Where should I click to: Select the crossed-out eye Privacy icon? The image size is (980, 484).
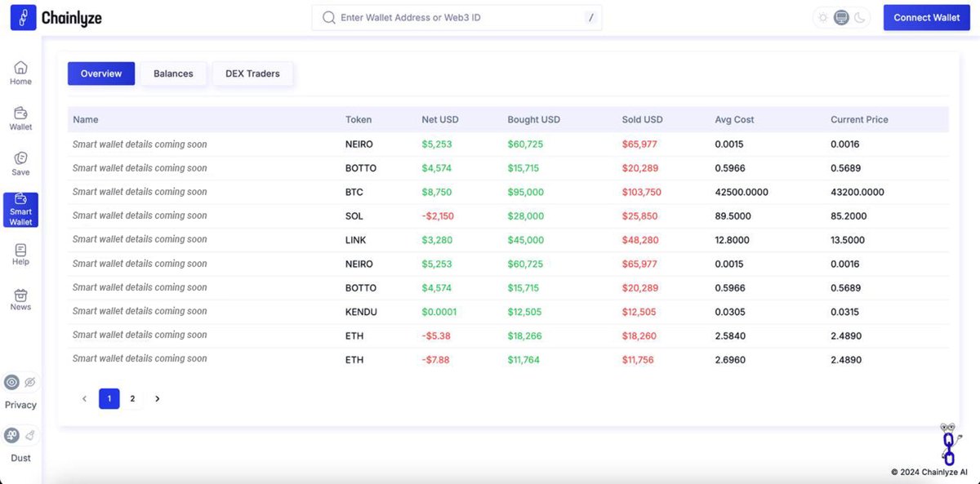[30, 382]
